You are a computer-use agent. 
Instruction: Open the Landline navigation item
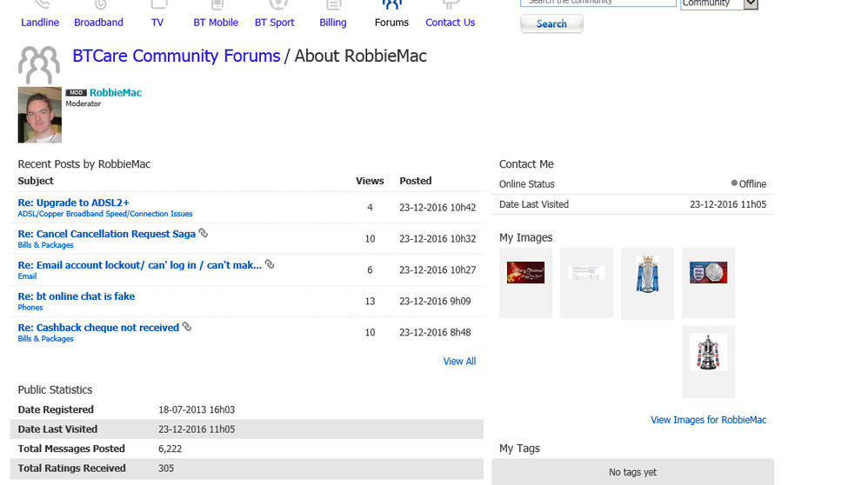(40, 22)
